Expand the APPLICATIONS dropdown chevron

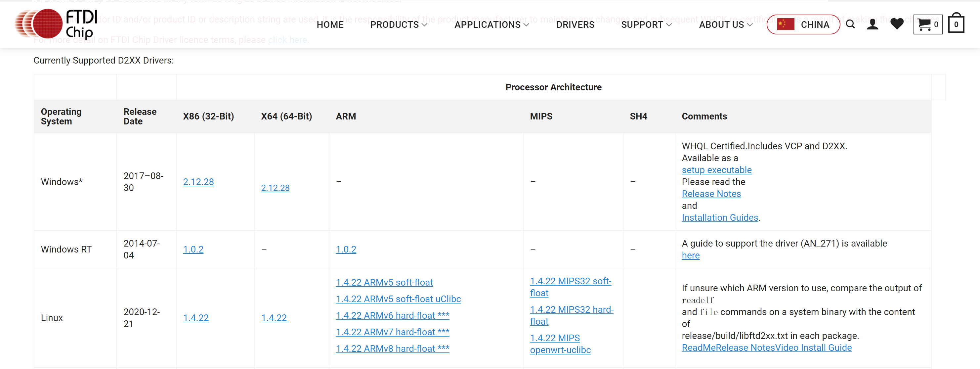526,25
